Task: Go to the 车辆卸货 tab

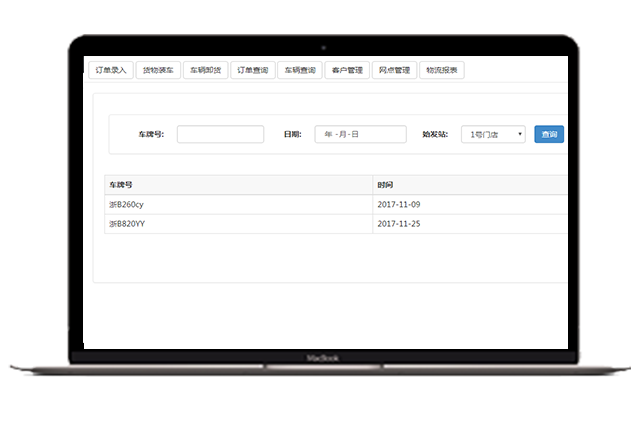Action: click(205, 71)
